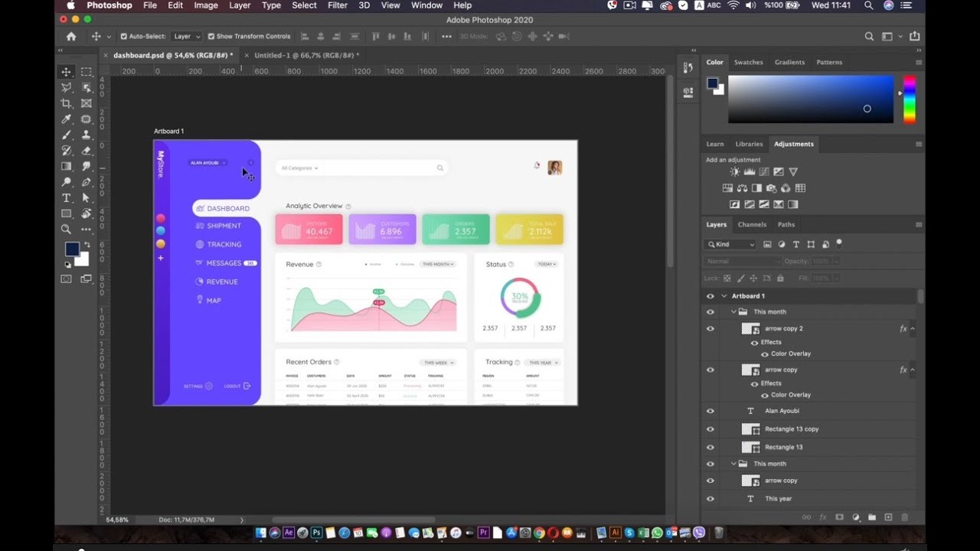980x551 pixels.
Task: Switch to the Swatches tab
Action: pos(748,63)
